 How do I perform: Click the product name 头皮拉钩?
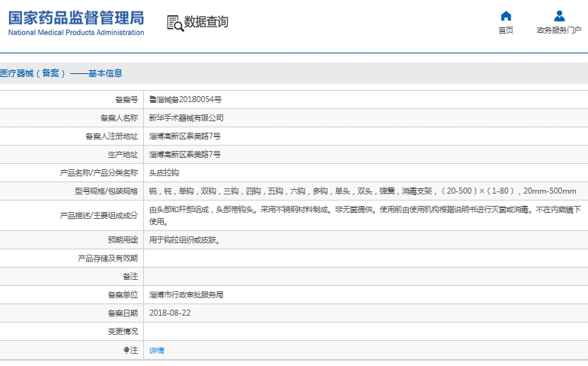tap(164, 172)
